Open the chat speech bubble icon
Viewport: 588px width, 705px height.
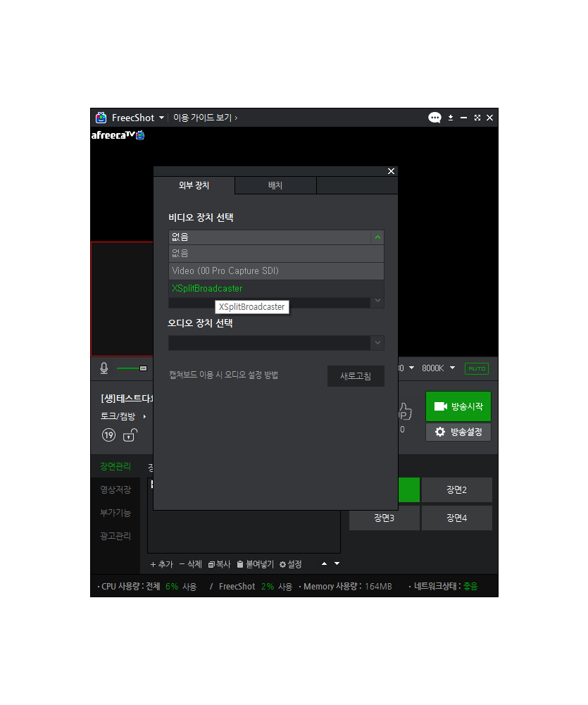tap(434, 118)
